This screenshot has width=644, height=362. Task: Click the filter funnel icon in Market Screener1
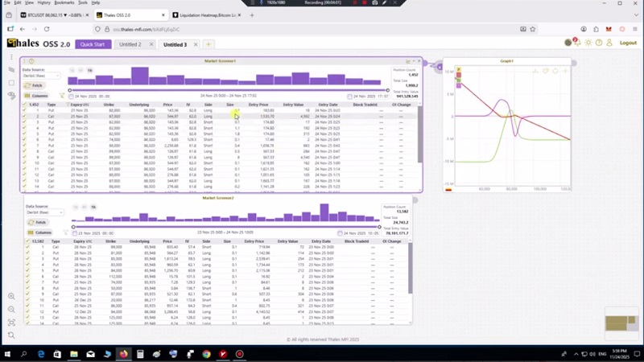[61, 96]
